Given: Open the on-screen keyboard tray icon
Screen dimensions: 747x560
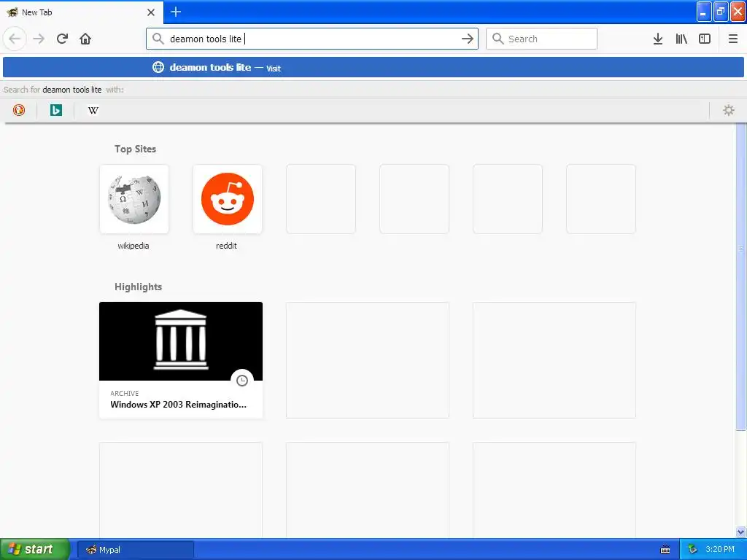Looking at the screenshot, I should pos(665,550).
